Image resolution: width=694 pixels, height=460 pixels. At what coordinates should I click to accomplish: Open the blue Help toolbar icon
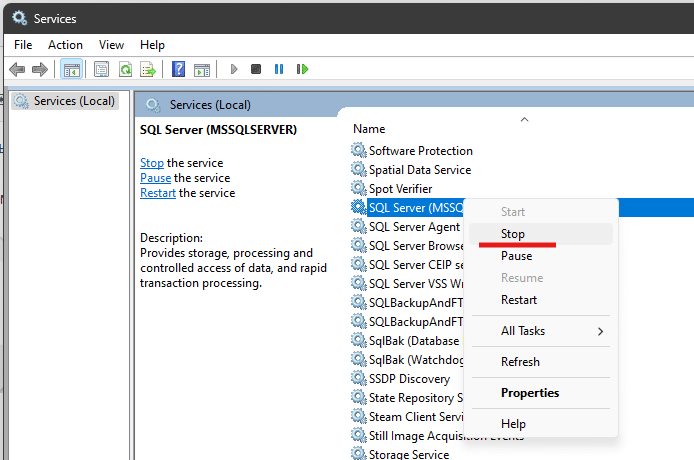(x=178, y=69)
